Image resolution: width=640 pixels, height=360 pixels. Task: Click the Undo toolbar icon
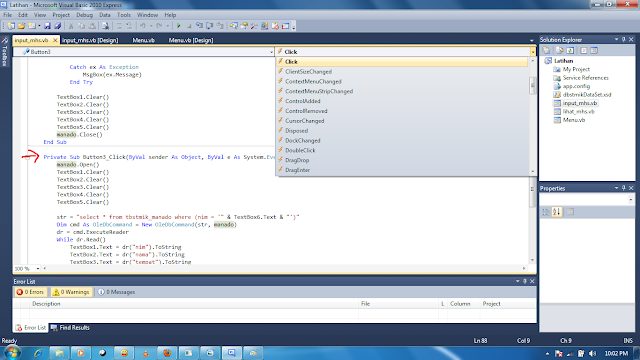[x=142, y=26]
